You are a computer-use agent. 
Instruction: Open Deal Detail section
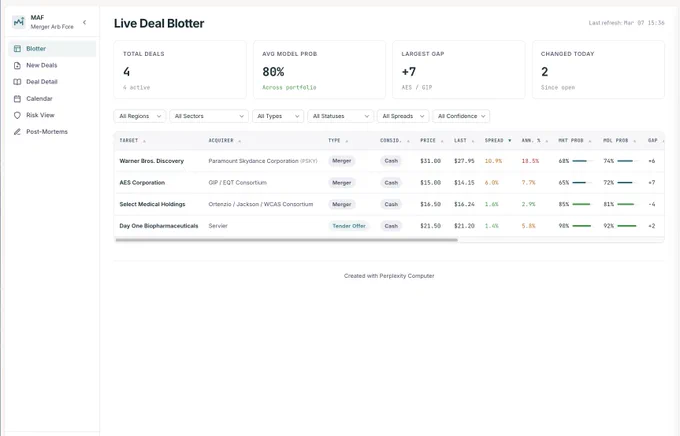point(52,82)
